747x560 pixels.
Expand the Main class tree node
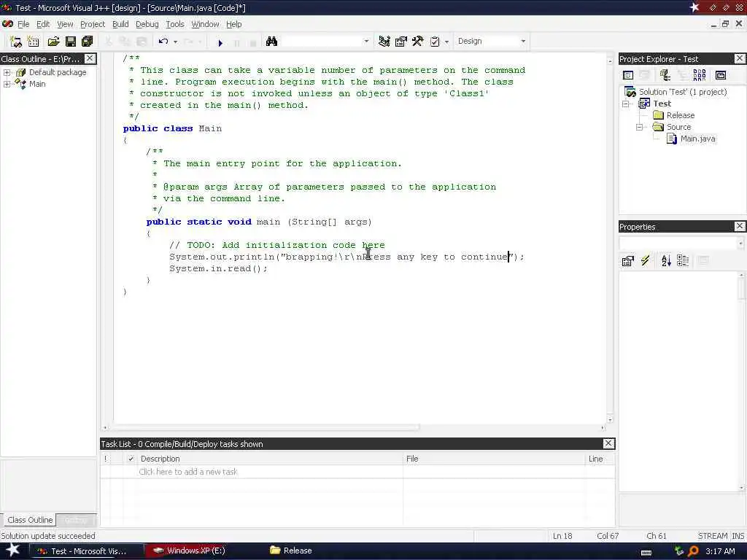7,85
